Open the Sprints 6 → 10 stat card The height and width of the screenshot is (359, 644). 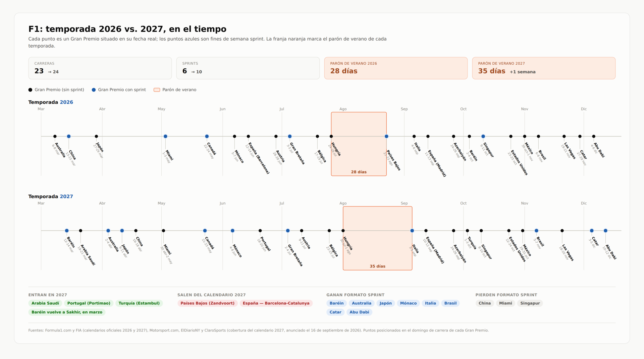point(248,68)
